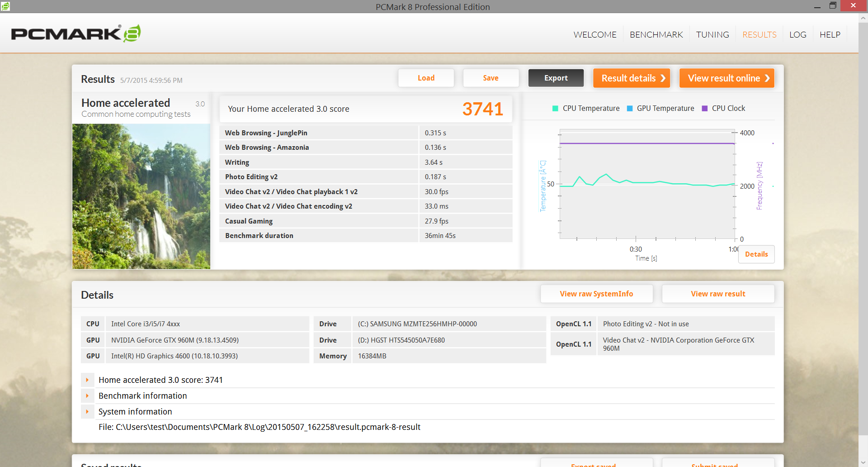Minimize the PCMark 8 window
This screenshot has height=467, width=868.
pos(817,6)
